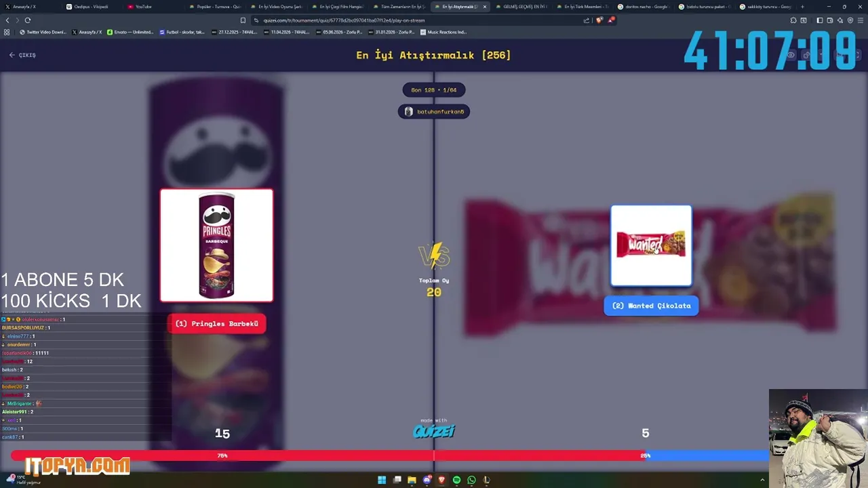The image size is (868, 488).
Task: Open the Brave VPN shield icon
Action: coord(850,20)
